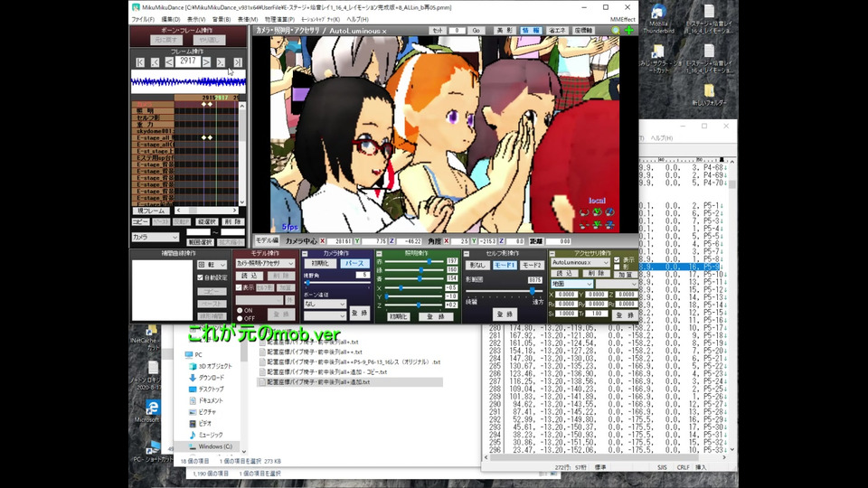This screenshot has width=868, height=488.
Task: Open the 背景(B) menu
Action: point(222,19)
